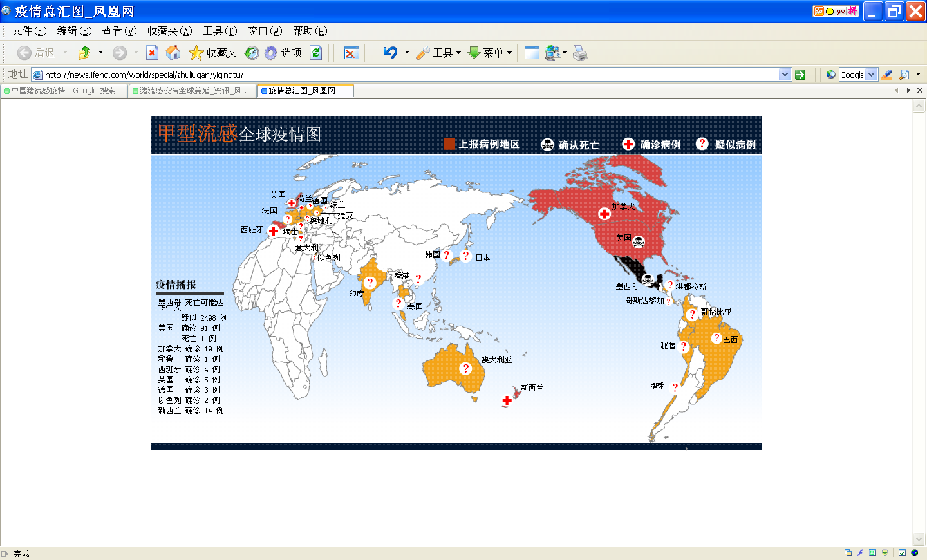The image size is (927, 560).
Task: Switch to the 猪流感疫情全球蔓延 tab
Action: point(193,91)
